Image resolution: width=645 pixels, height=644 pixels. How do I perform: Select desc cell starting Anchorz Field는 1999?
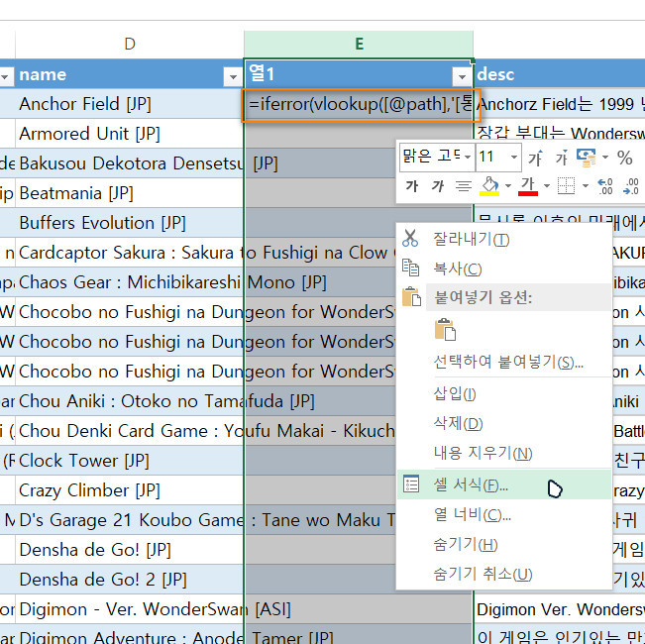pyautogui.click(x=560, y=104)
